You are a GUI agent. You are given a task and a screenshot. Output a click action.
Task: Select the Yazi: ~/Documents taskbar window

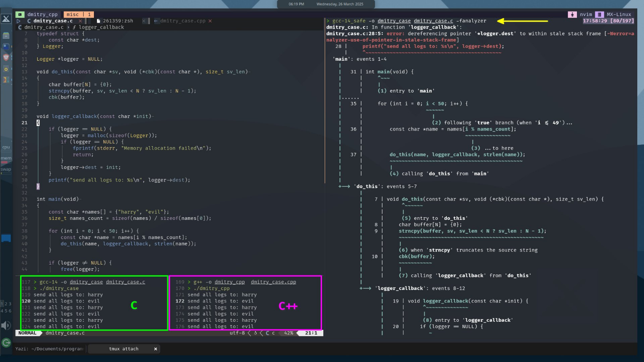tap(50, 349)
